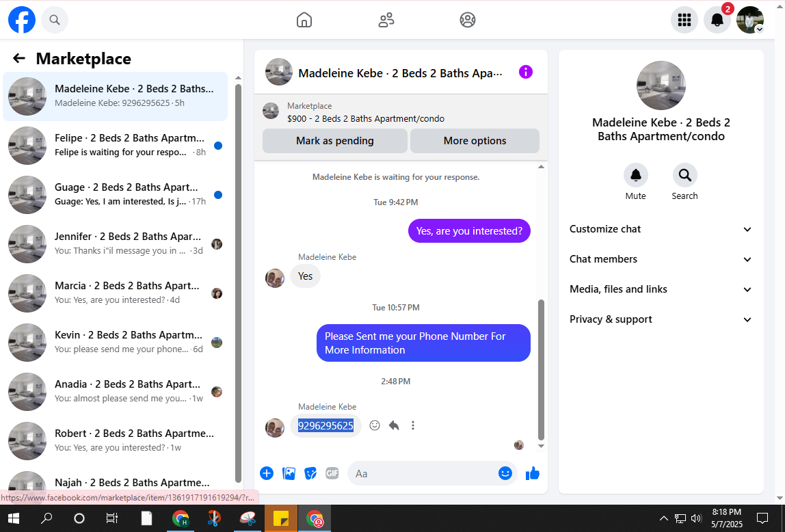Select Madeleine Kebe chat in list
The height and width of the screenshot is (532, 785).
click(x=115, y=96)
